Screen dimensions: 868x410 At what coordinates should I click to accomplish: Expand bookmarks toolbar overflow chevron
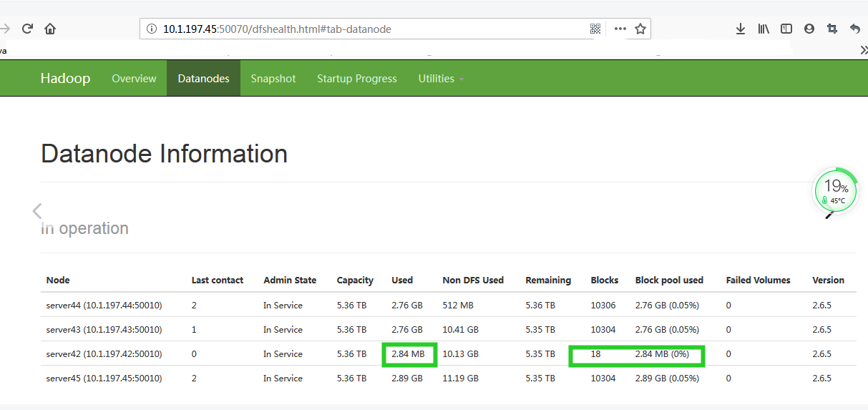pyautogui.click(x=863, y=50)
